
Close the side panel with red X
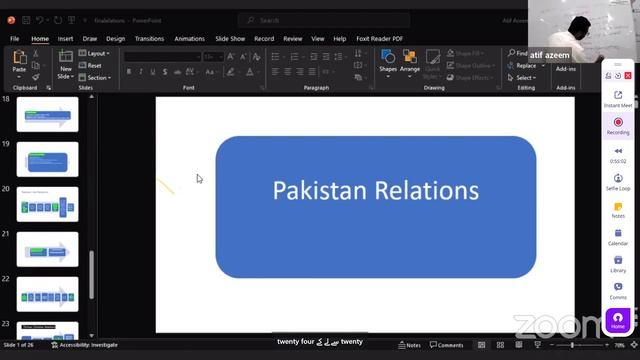(628, 76)
